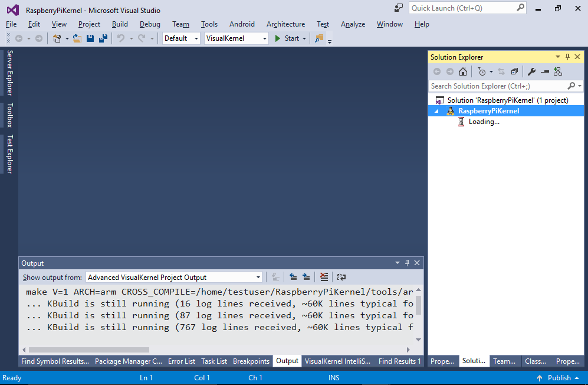Open the toolbar overflow options arrow
This screenshot has height=385, width=588.
[x=330, y=41]
